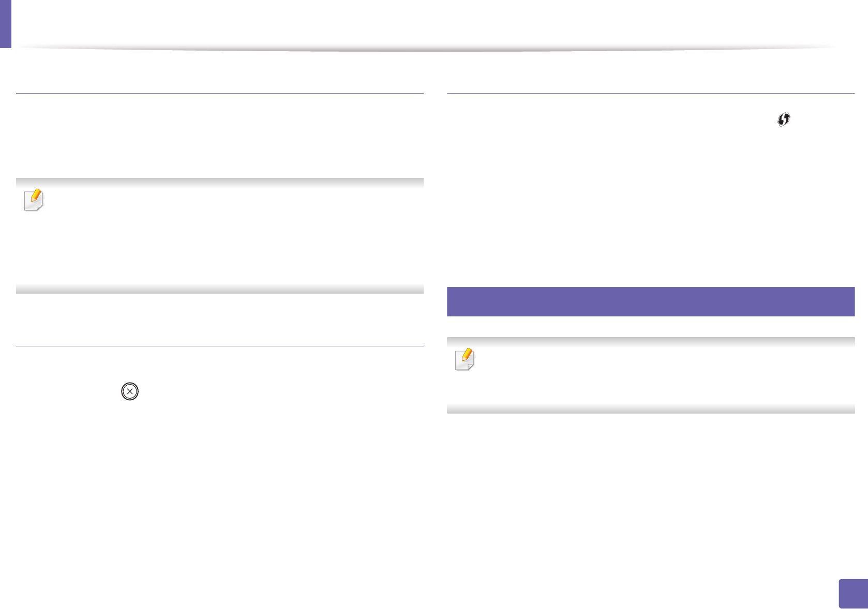
Task: Click the purple chapter tab at top-left corner
Action: pyautogui.click(x=5, y=24)
